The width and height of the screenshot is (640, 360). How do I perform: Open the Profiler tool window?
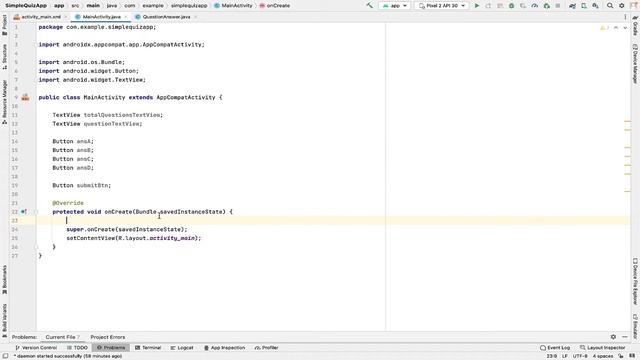point(266,348)
